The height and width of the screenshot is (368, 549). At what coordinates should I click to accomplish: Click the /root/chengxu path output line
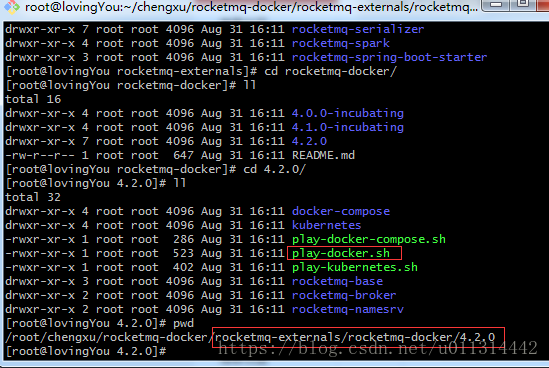tap(250, 337)
